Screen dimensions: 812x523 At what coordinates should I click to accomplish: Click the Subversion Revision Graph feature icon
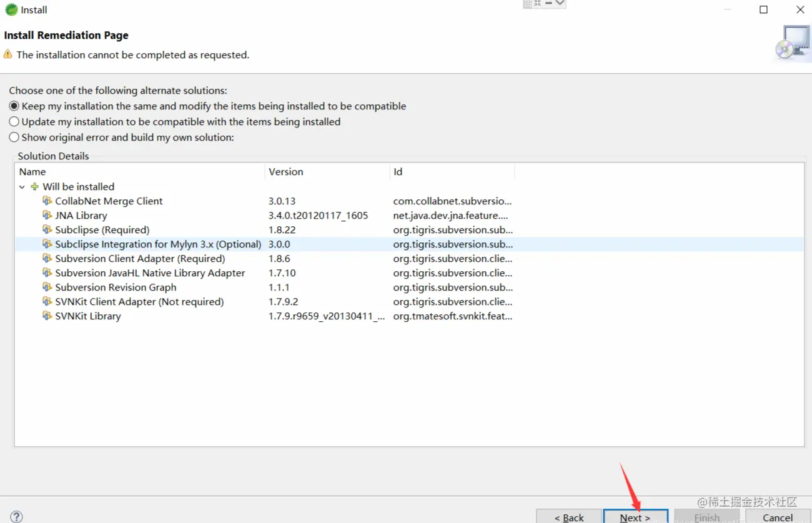click(47, 287)
